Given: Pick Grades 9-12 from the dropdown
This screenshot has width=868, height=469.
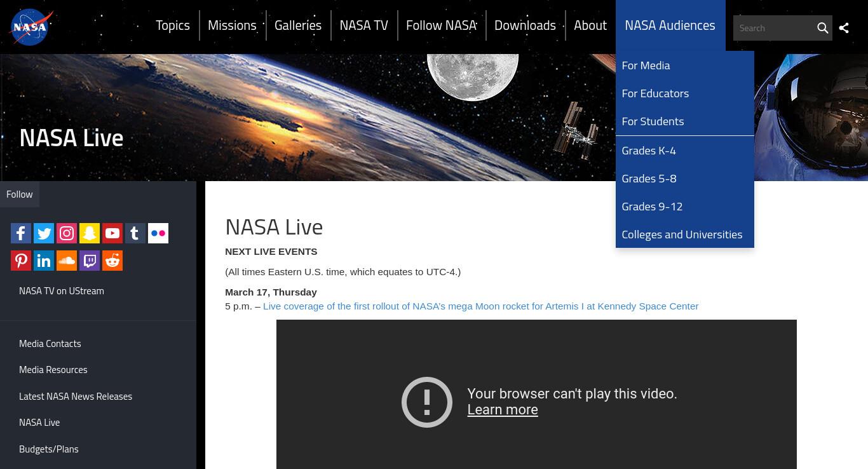Looking at the screenshot, I should (684, 207).
